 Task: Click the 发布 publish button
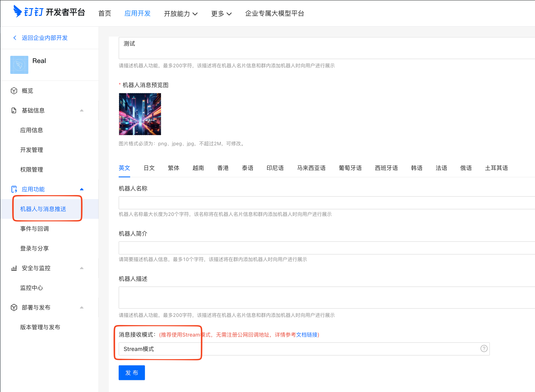click(132, 373)
